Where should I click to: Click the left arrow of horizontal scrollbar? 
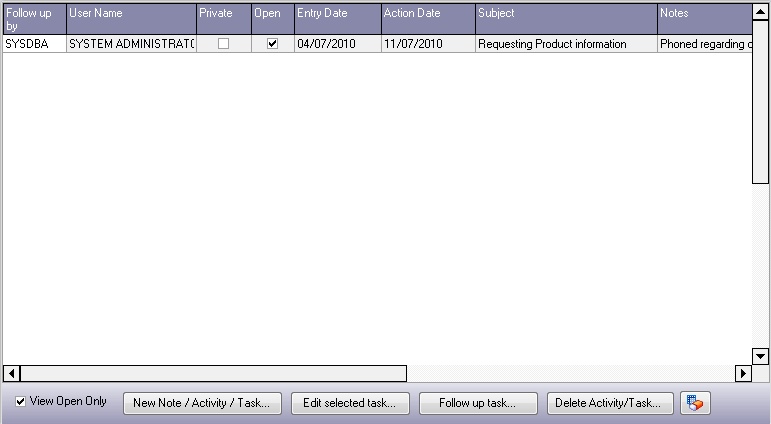(11, 373)
